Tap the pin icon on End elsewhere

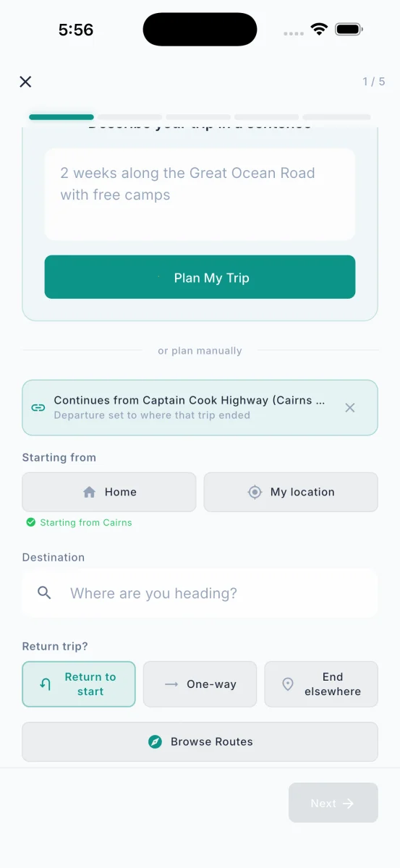pos(288,684)
